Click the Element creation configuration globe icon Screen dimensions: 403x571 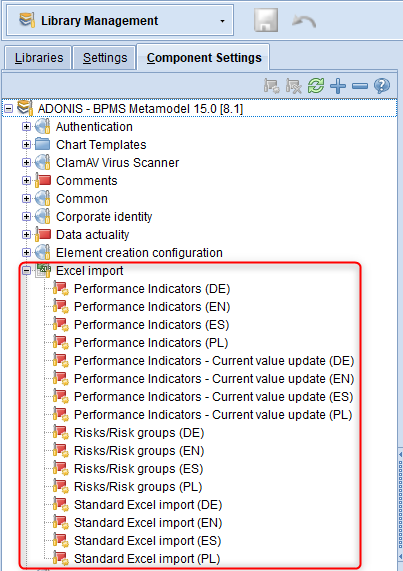click(x=43, y=252)
